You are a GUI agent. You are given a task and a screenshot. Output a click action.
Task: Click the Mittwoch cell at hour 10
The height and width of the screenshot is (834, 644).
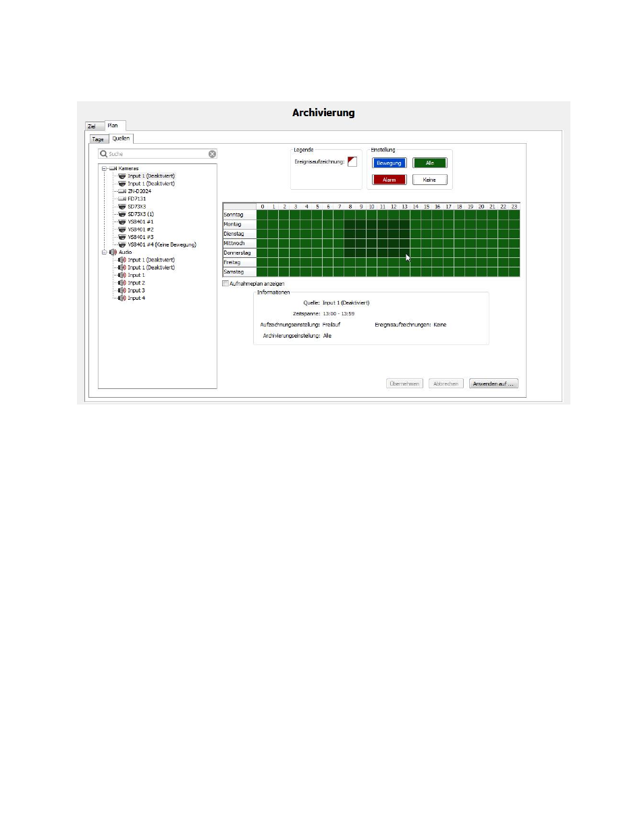click(372, 243)
